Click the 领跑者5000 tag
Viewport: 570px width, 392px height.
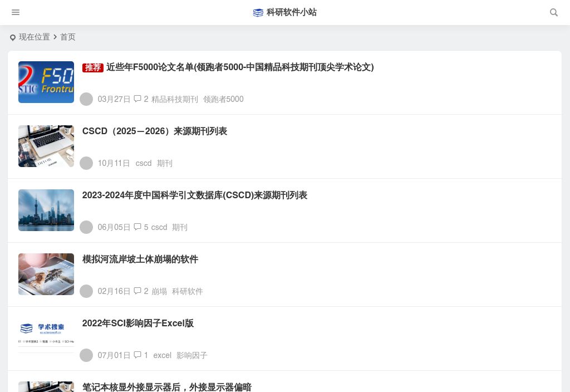click(x=223, y=99)
